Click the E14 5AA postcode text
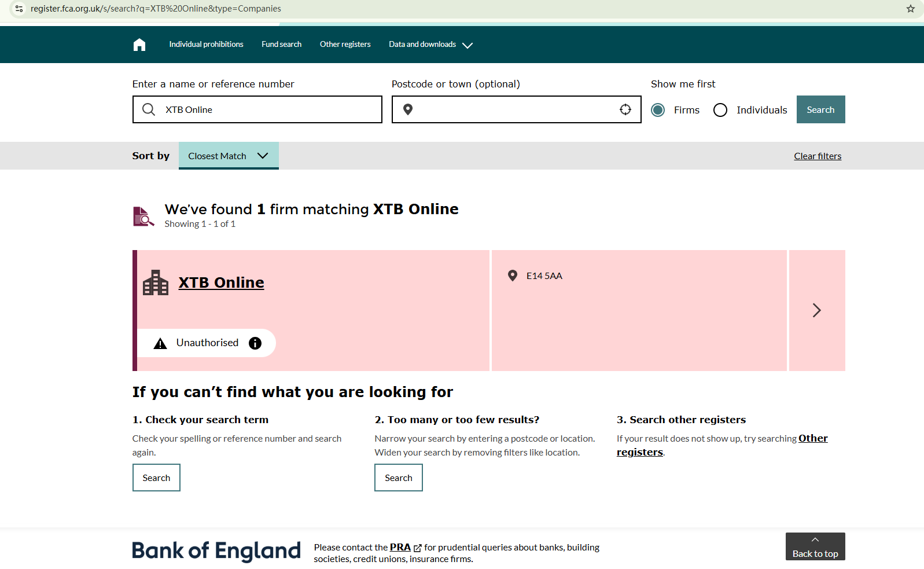Screen dimensions: 924x569 [544, 276]
